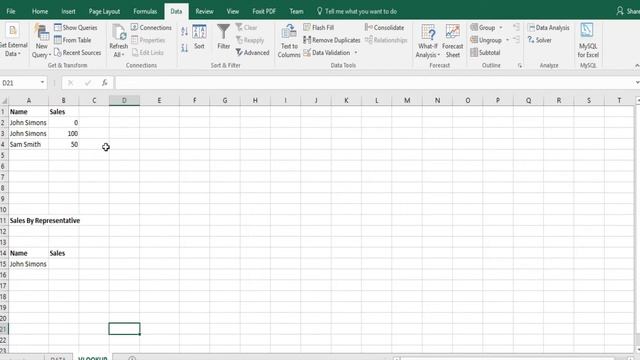640x360 pixels.
Task: Add a new sheet
Action: pyautogui.click(x=132, y=358)
